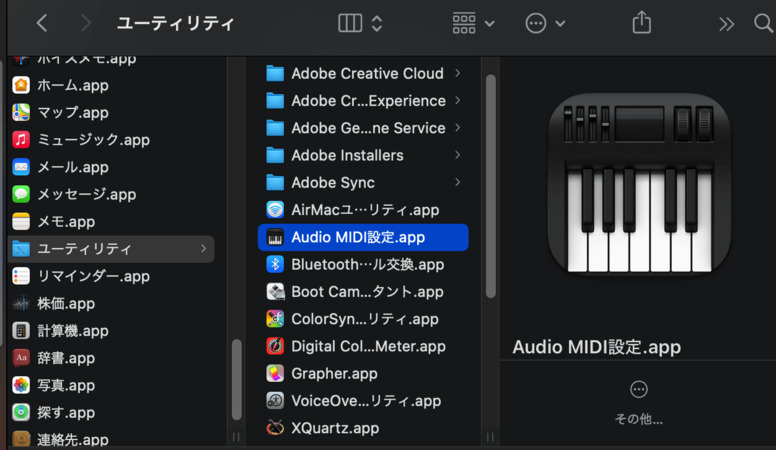Click first column resize handle
Viewport: 776px width, 450px height.
[236, 437]
